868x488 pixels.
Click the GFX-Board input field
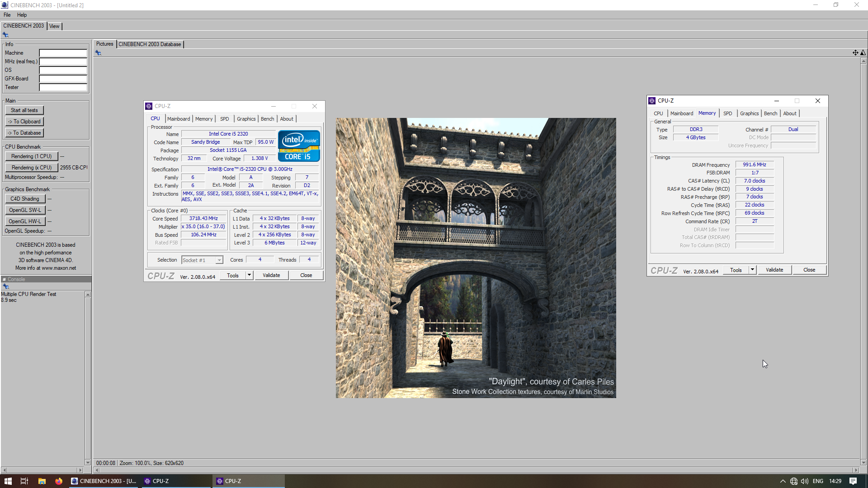click(x=63, y=79)
